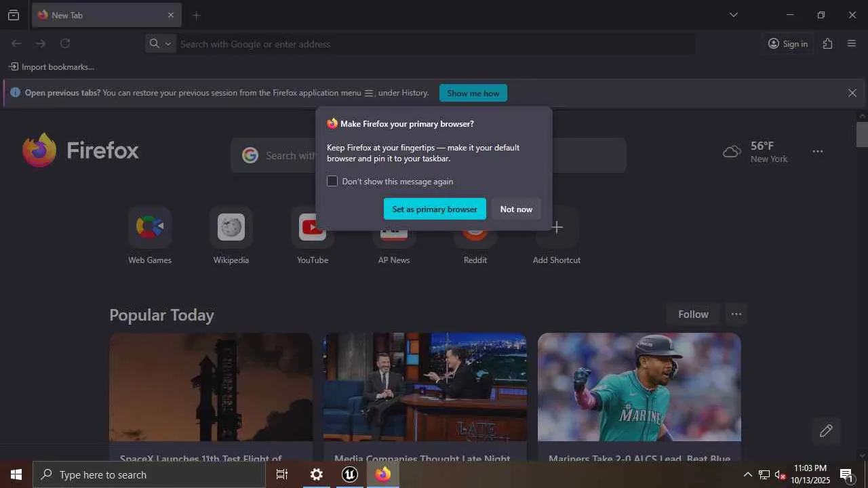The height and width of the screenshot is (488, 868).
Task: Reload the current page
Action: [x=65, y=43]
